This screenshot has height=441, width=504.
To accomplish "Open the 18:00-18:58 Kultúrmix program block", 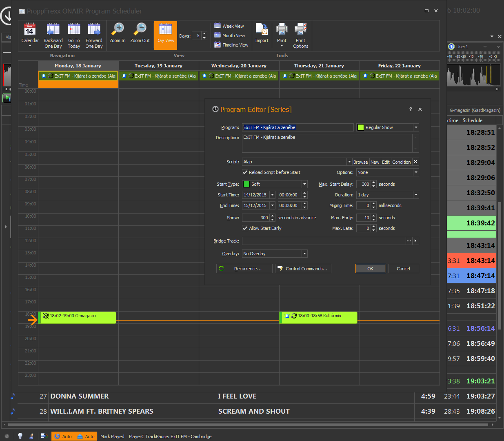I will (x=318, y=317).
